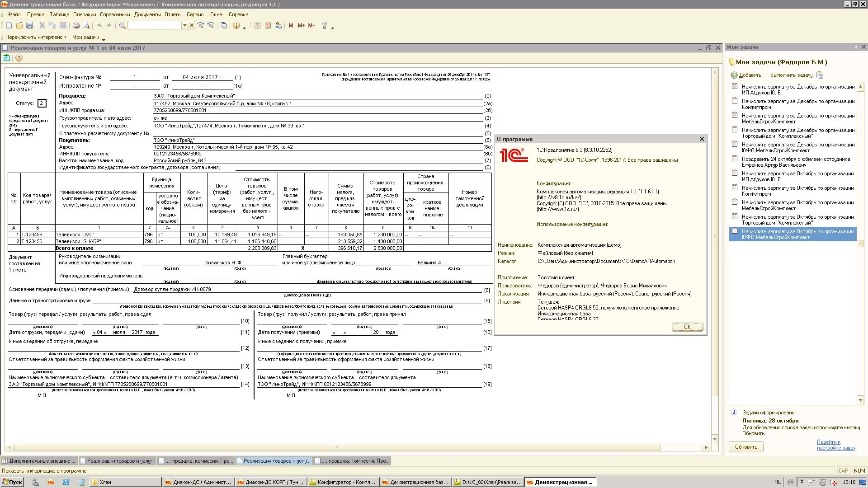The image size is (868, 488).
Task: Click OK in the О программе dialog
Action: (687, 327)
